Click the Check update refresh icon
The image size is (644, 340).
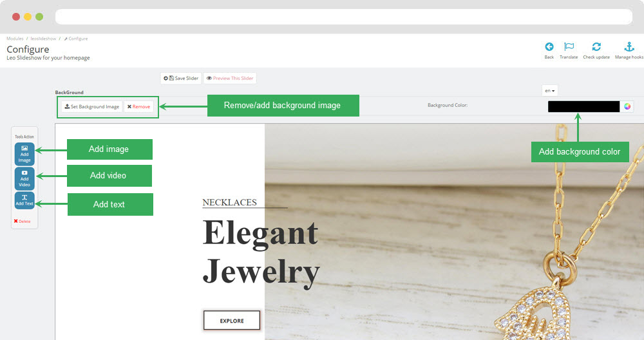(596, 47)
